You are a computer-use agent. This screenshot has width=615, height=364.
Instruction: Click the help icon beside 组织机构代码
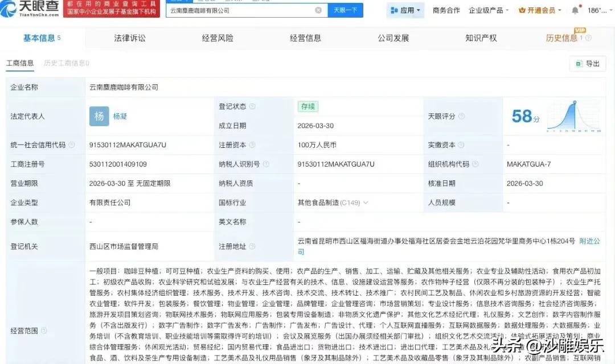[x=475, y=164]
